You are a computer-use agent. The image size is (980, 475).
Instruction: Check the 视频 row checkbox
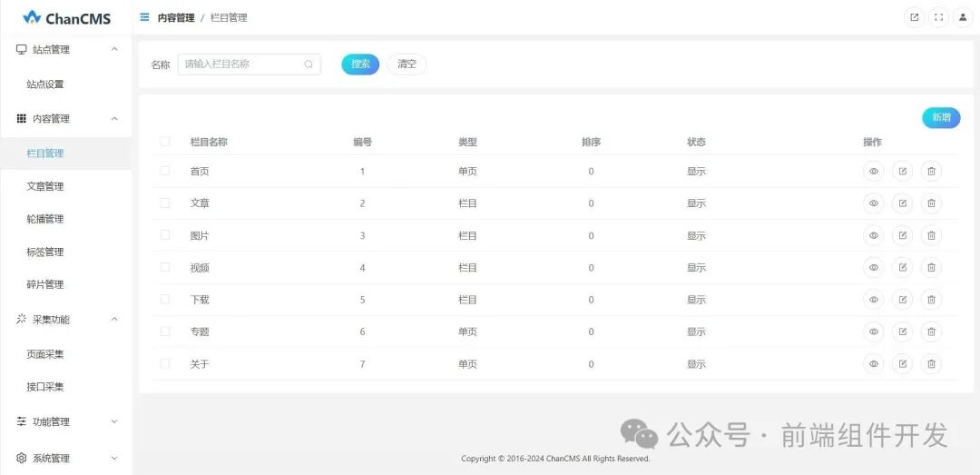click(164, 267)
